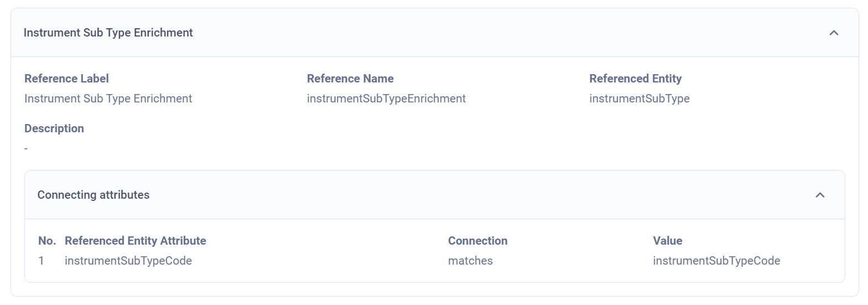Open the instrumentSubType referenced entity value
868x305 pixels.
pos(639,99)
